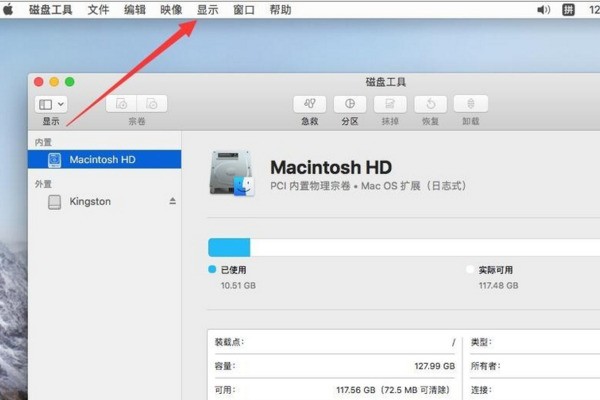Select the Kingston drive in sidebar
Image resolution: width=600 pixels, height=400 pixels.
point(90,201)
